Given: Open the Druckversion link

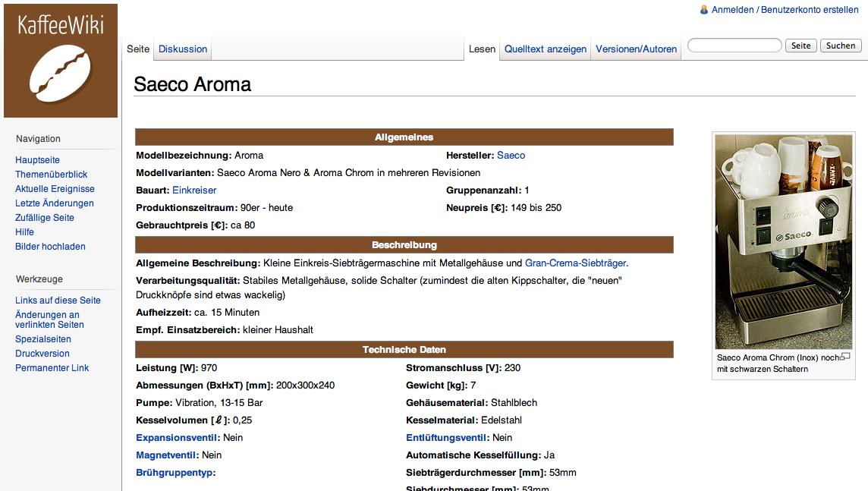Looking at the screenshot, I should 42,353.
